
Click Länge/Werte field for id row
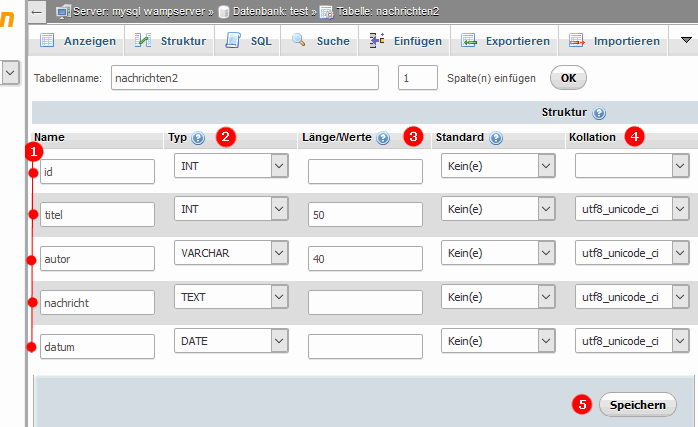(365, 171)
